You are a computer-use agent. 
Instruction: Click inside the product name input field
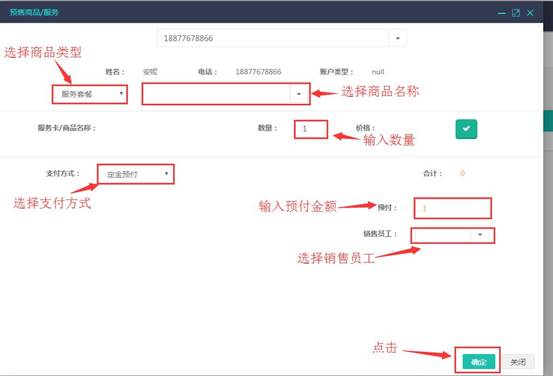point(216,94)
